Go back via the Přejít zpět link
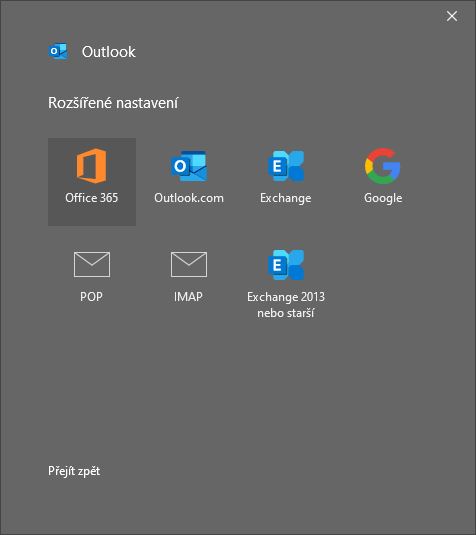This screenshot has width=476, height=535. click(74, 471)
